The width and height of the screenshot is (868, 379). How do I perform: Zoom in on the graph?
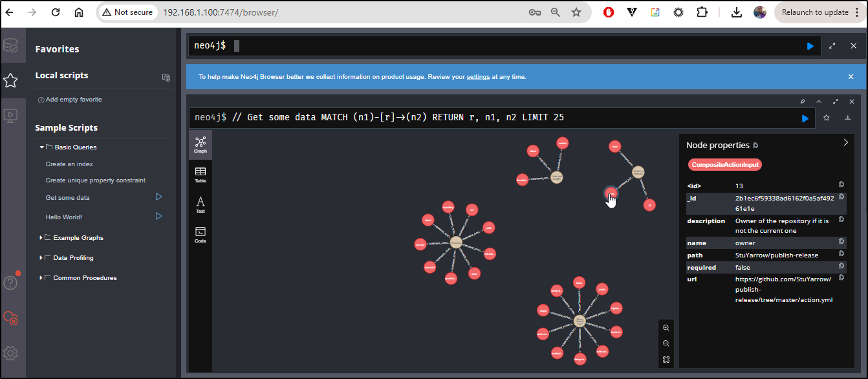click(x=666, y=328)
